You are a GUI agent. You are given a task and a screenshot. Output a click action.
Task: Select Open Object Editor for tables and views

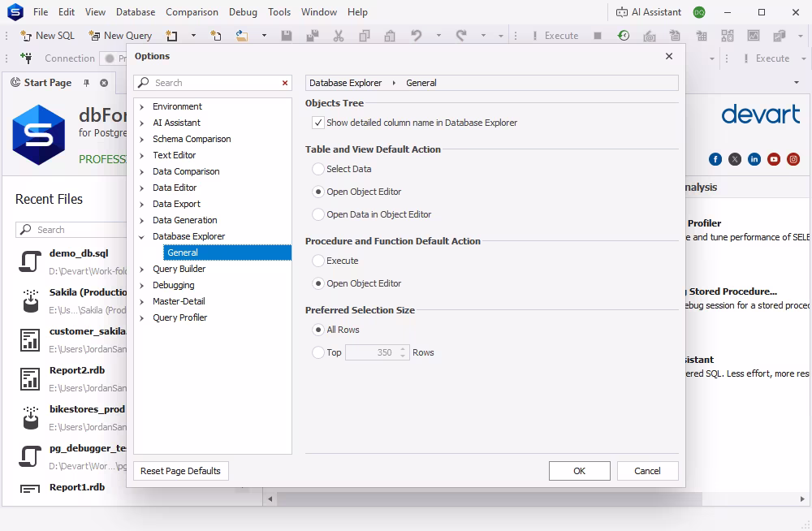pyautogui.click(x=318, y=192)
